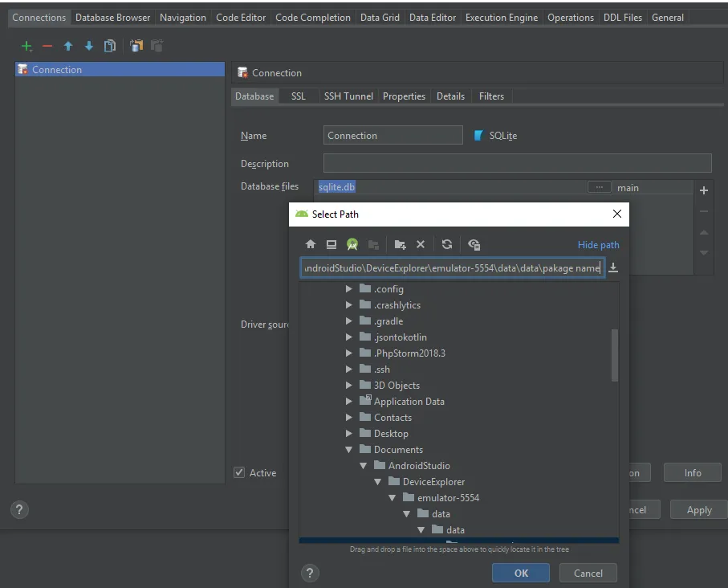Select the Desktop folder in tree

pos(391,434)
